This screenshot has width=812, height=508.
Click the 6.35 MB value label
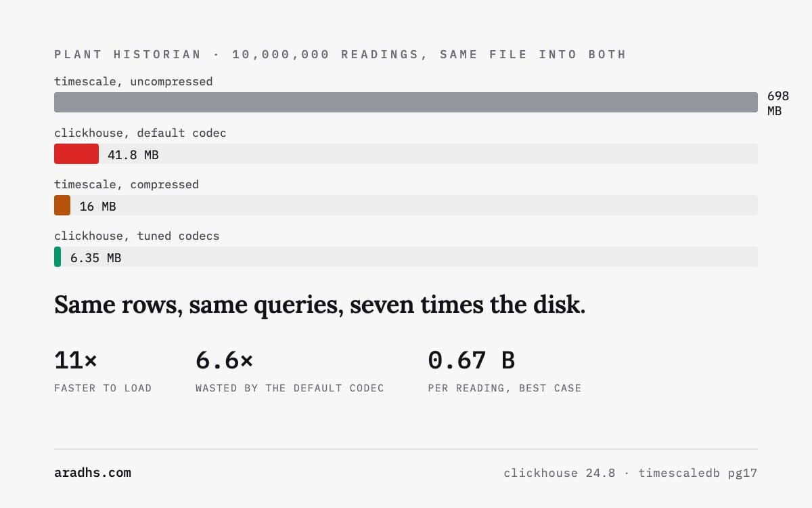point(96,257)
